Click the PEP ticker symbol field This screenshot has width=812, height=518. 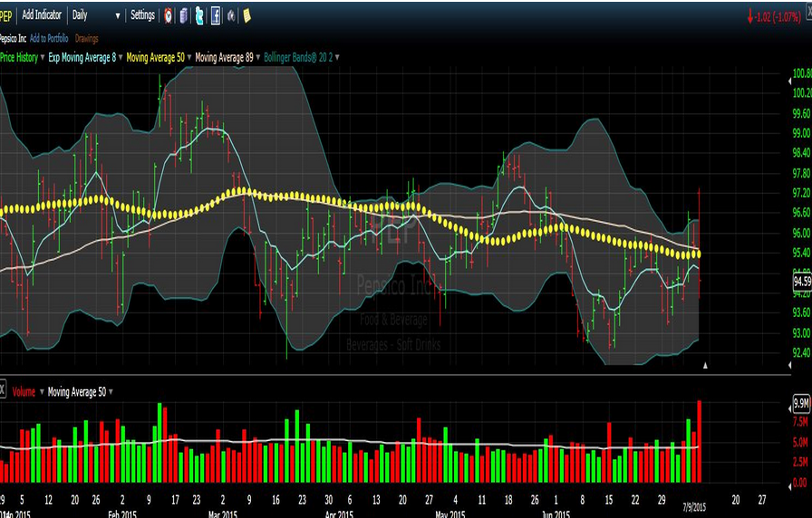(7, 15)
